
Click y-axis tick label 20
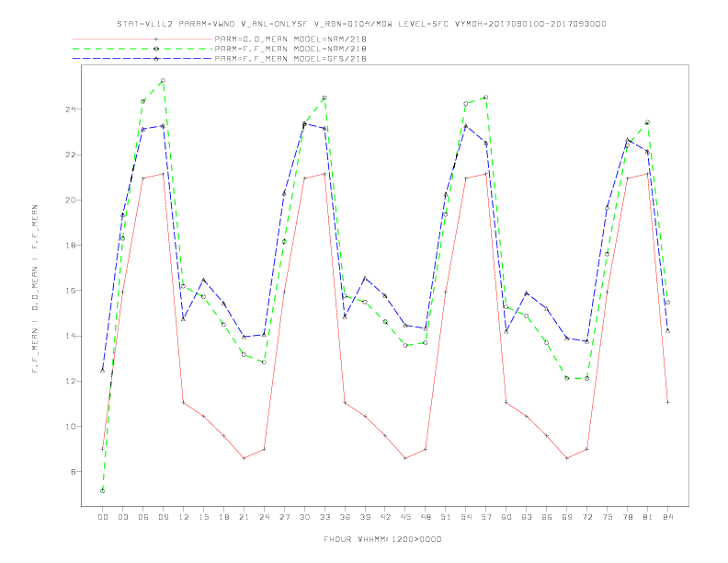click(x=71, y=201)
